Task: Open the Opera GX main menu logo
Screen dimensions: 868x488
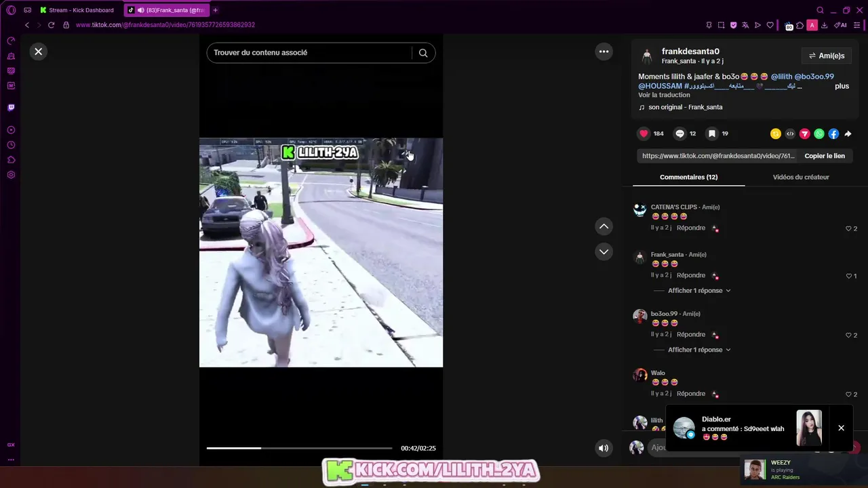Action: pos(11,10)
